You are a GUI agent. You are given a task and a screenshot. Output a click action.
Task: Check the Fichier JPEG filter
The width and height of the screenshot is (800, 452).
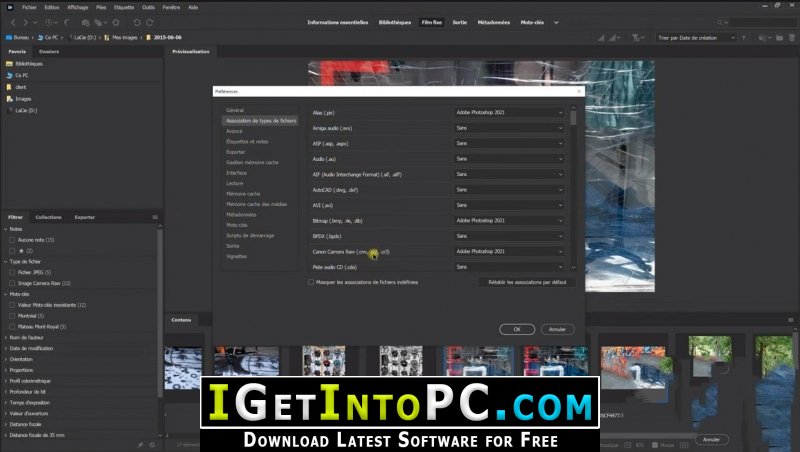12,272
